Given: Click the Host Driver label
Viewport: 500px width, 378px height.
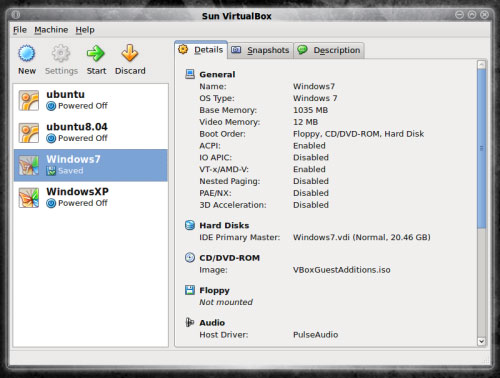Looking at the screenshot, I should pyautogui.click(x=224, y=334).
